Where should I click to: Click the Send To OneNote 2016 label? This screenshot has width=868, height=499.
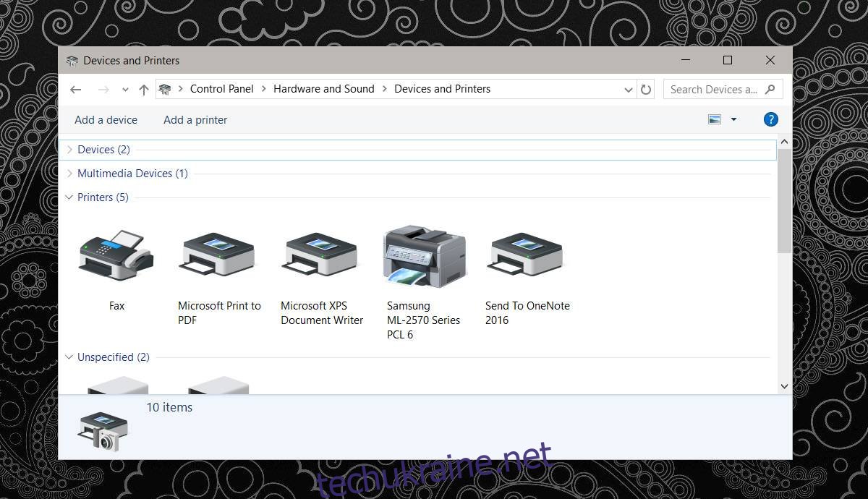pyautogui.click(x=527, y=313)
